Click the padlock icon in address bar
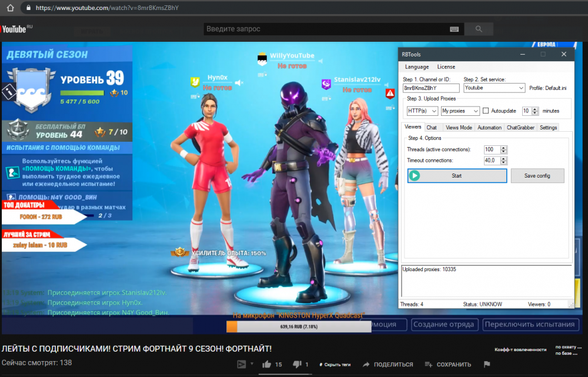The image size is (588, 377). 27,8
